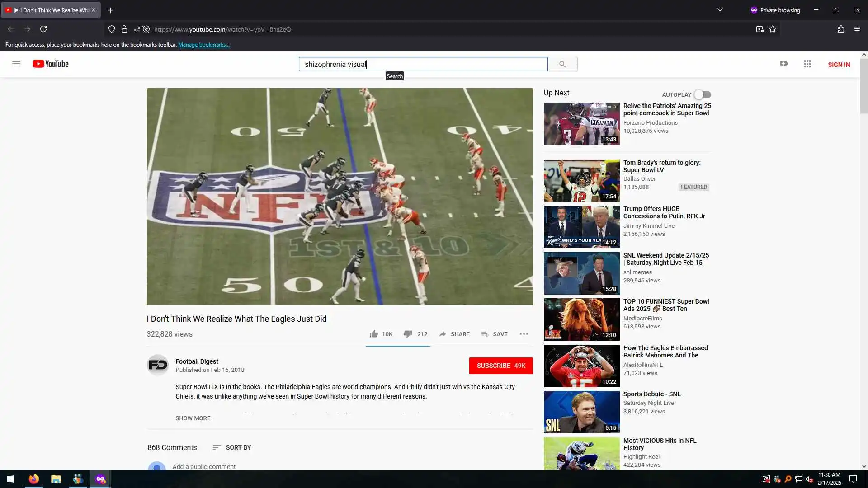Click the Football Digest channel avatar

pyautogui.click(x=158, y=365)
